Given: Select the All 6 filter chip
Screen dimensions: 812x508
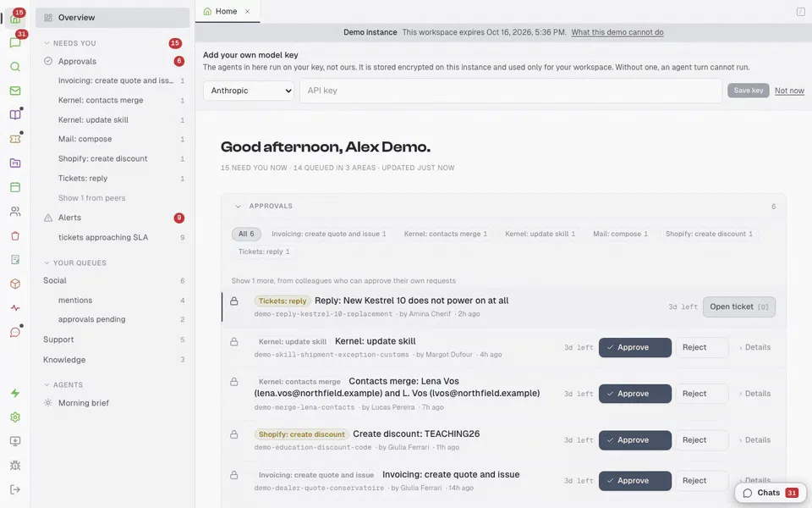Looking at the screenshot, I should tap(246, 234).
